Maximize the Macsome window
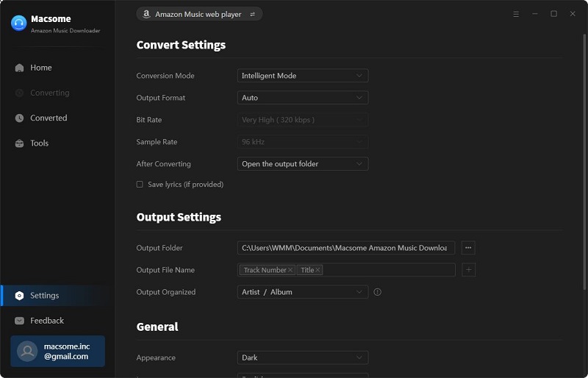The height and width of the screenshot is (378, 588). coord(553,14)
